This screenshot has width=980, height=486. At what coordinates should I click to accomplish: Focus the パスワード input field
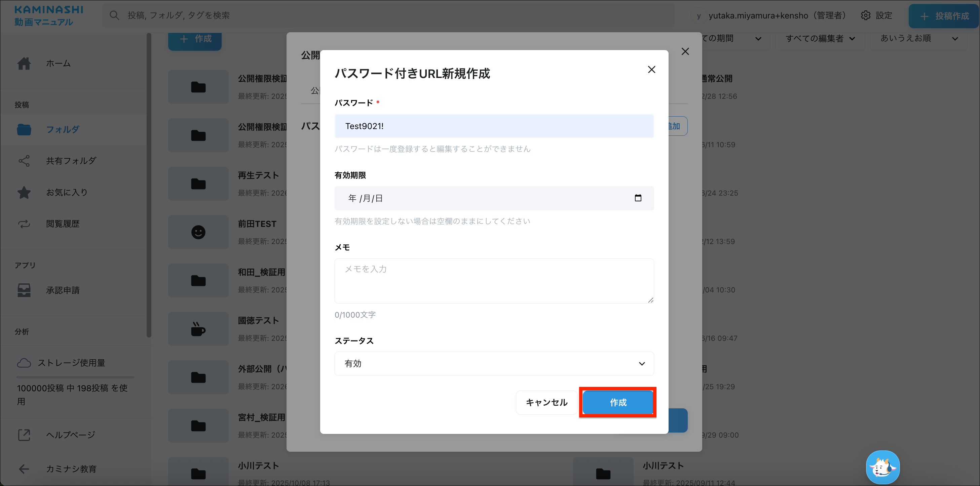click(494, 126)
